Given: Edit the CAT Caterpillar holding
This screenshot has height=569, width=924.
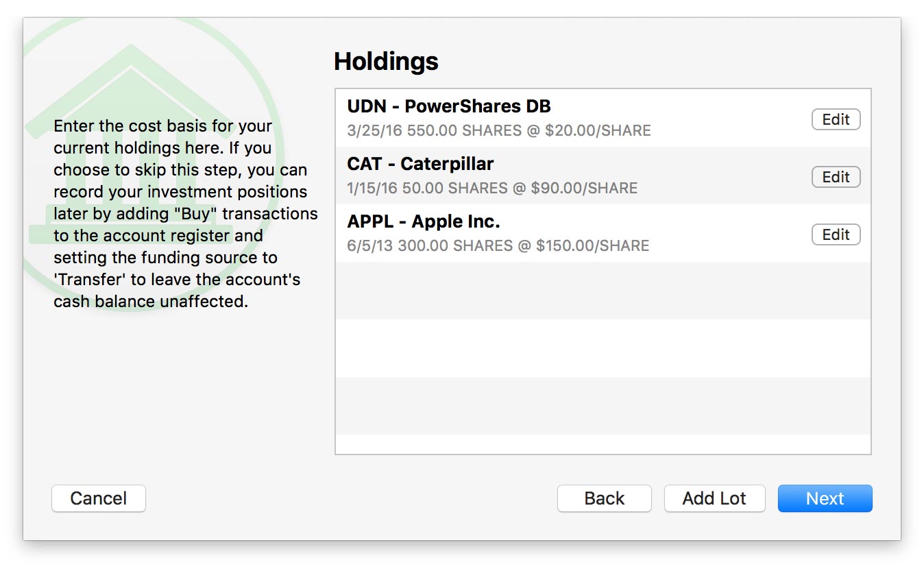Looking at the screenshot, I should click(x=836, y=177).
